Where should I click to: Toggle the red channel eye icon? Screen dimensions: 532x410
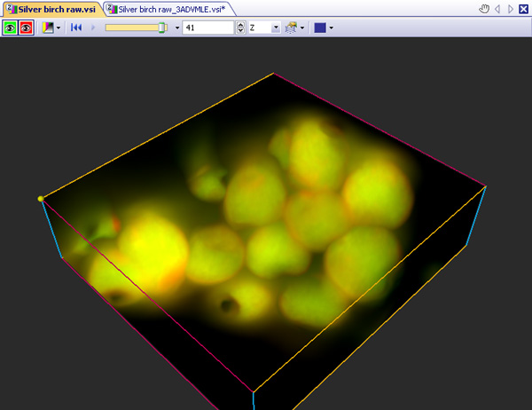coord(27,28)
